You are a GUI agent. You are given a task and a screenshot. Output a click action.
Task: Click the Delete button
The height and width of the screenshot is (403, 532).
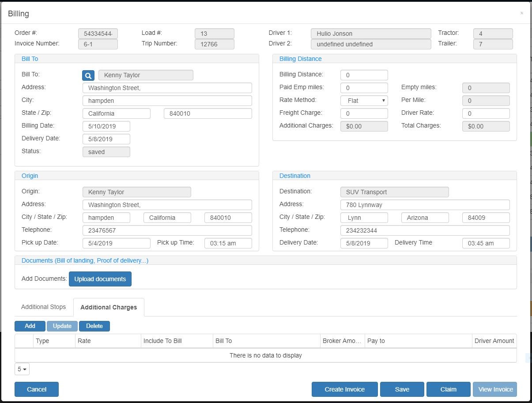tap(94, 326)
